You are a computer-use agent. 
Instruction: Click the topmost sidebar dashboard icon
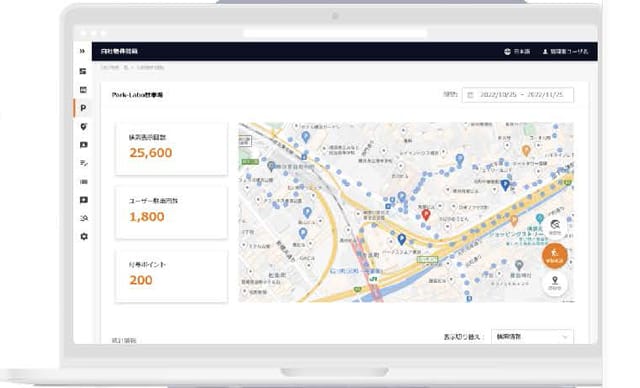83,71
